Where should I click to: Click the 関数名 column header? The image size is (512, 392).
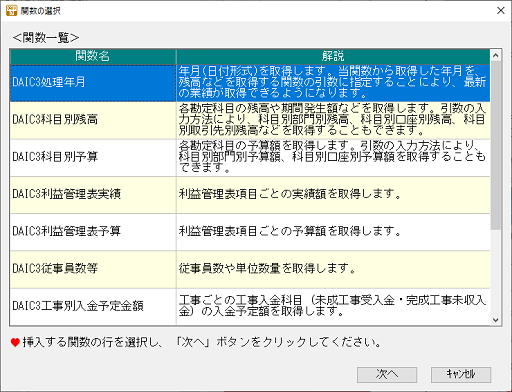click(x=93, y=56)
